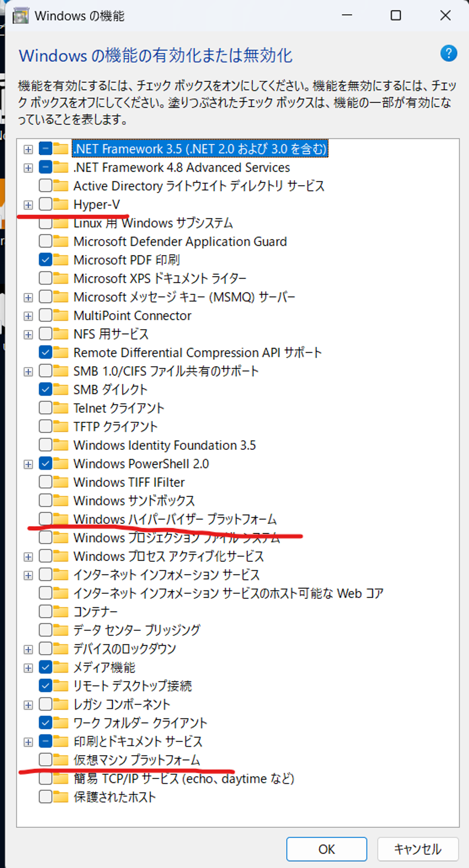Screen dimensions: 469x868
Task: Click the Windows Features title bar icon
Action: [21, 16]
